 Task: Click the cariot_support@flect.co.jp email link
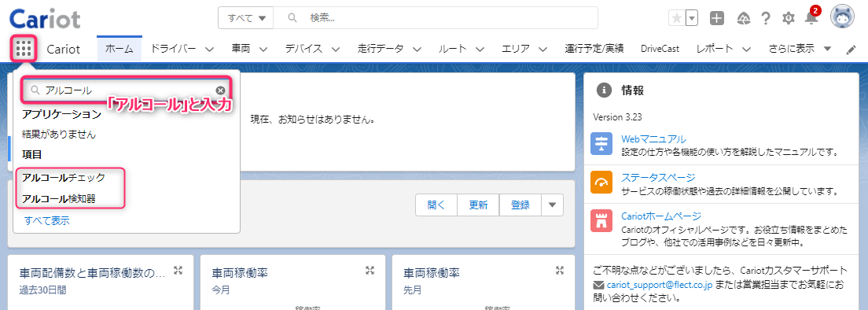click(x=660, y=286)
